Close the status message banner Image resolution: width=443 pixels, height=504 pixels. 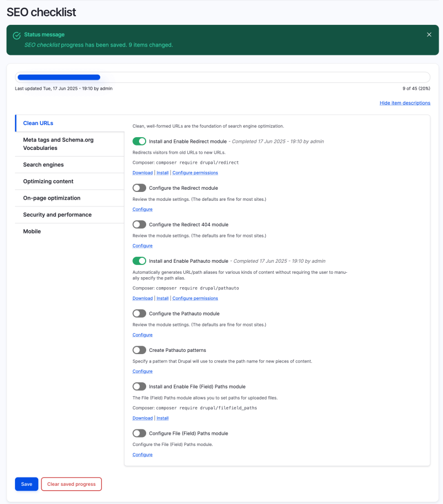click(429, 35)
